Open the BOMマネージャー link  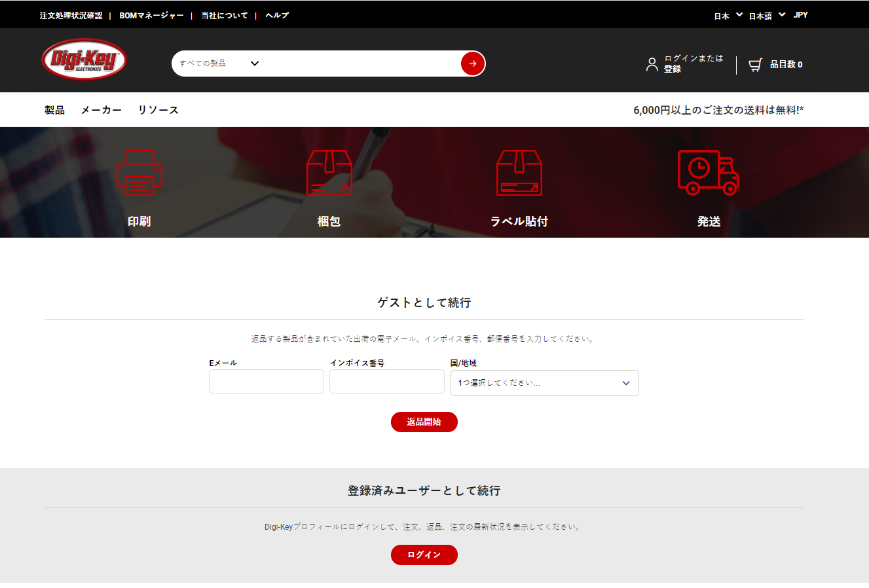click(151, 14)
